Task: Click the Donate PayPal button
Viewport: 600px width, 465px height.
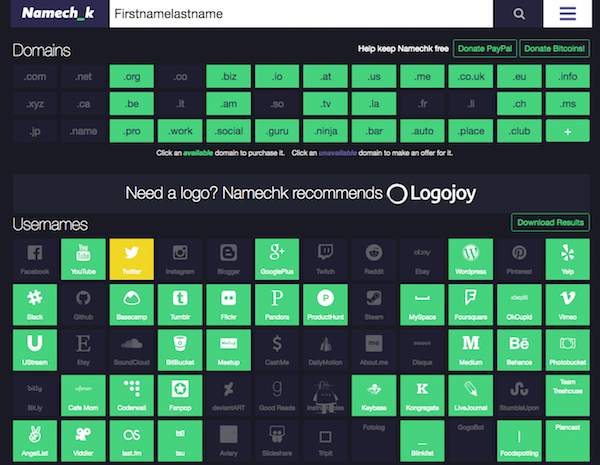Action: tap(485, 49)
